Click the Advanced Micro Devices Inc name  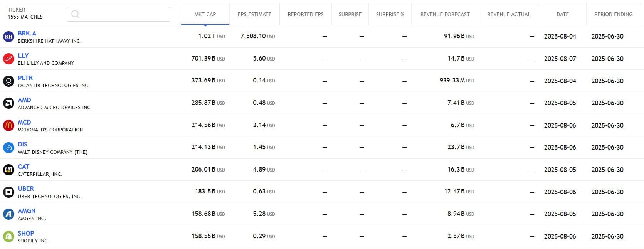54,108
